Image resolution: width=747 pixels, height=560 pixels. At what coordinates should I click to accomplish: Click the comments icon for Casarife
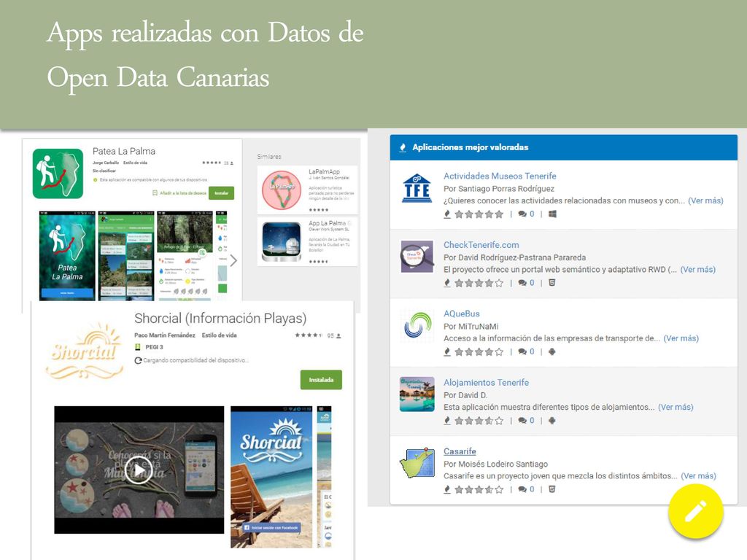coord(522,489)
